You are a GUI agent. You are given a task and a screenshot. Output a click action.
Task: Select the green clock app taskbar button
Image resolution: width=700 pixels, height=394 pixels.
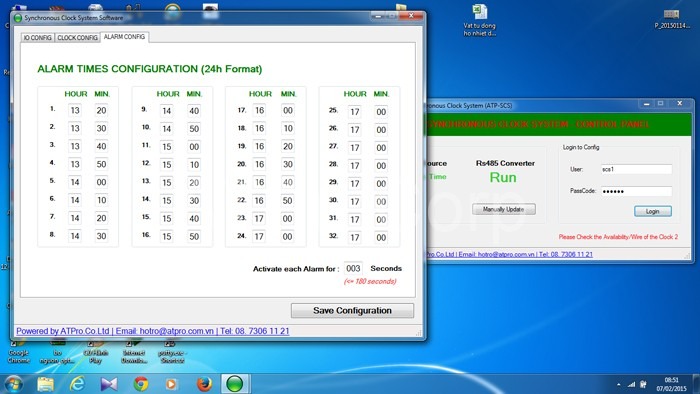tap(235, 384)
